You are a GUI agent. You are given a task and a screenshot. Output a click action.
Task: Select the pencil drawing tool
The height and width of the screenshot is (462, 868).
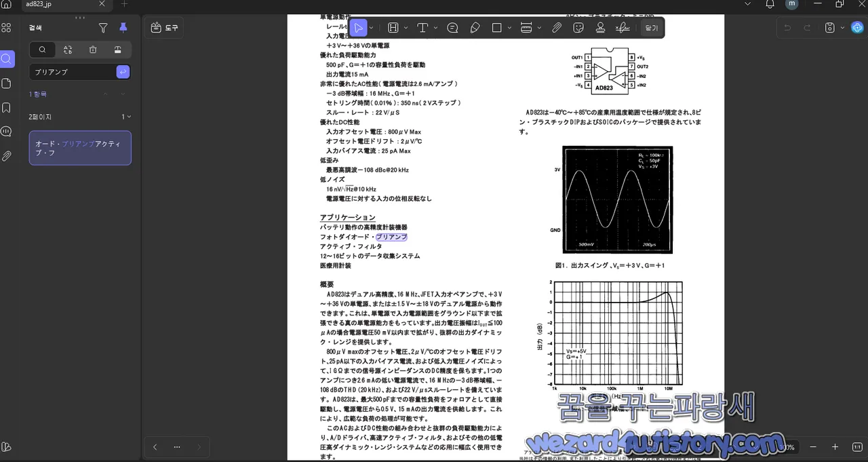475,28
